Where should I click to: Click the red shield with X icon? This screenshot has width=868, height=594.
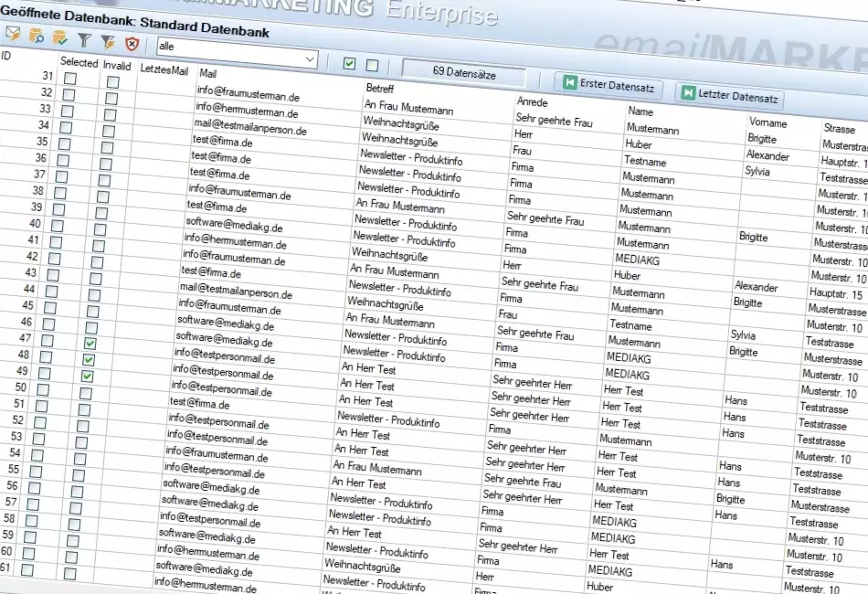click(132, 43)
